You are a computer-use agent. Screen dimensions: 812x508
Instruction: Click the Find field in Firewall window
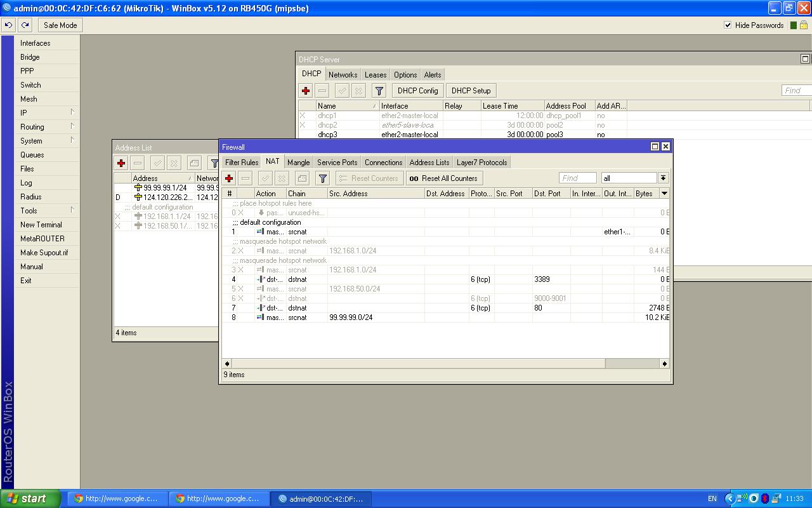tap(577, 178)
